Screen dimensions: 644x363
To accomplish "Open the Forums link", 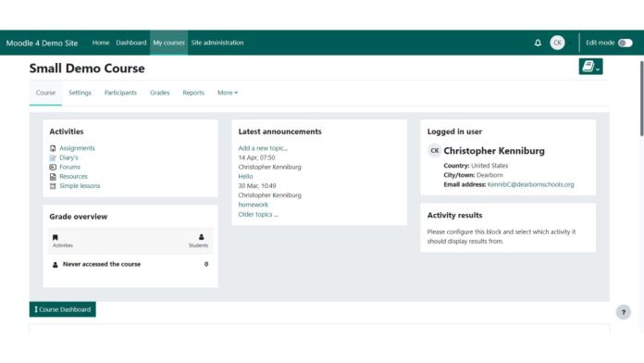I will (x=69, y=167).
